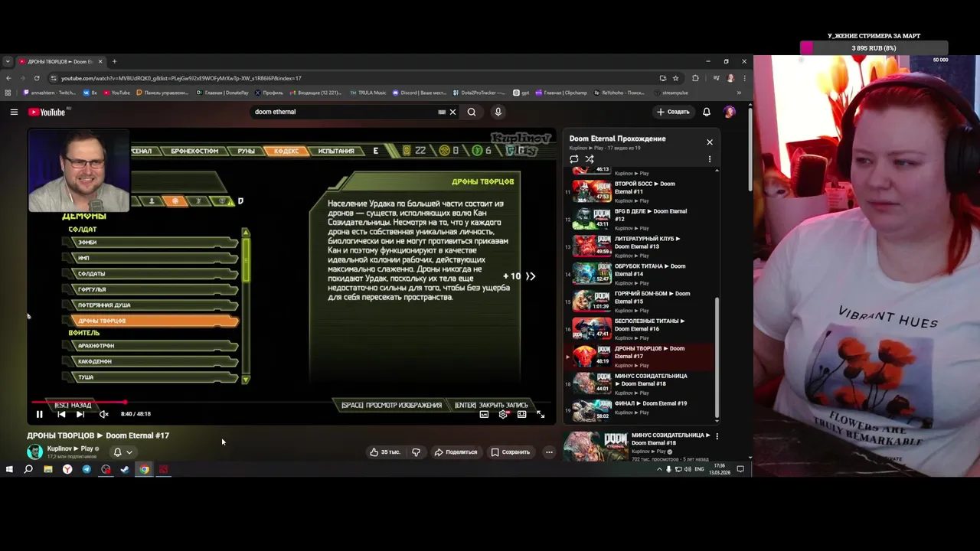Open Chrome three-dot menu

pyautogui.click(x=744, y=78)
